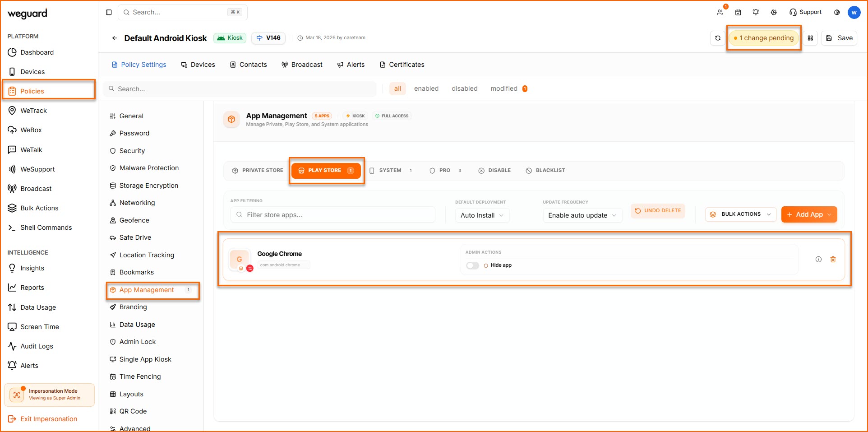Viewport: 868px width, 432px height.
Task: Select the enabled filter option
Action: tap(426, 89)
